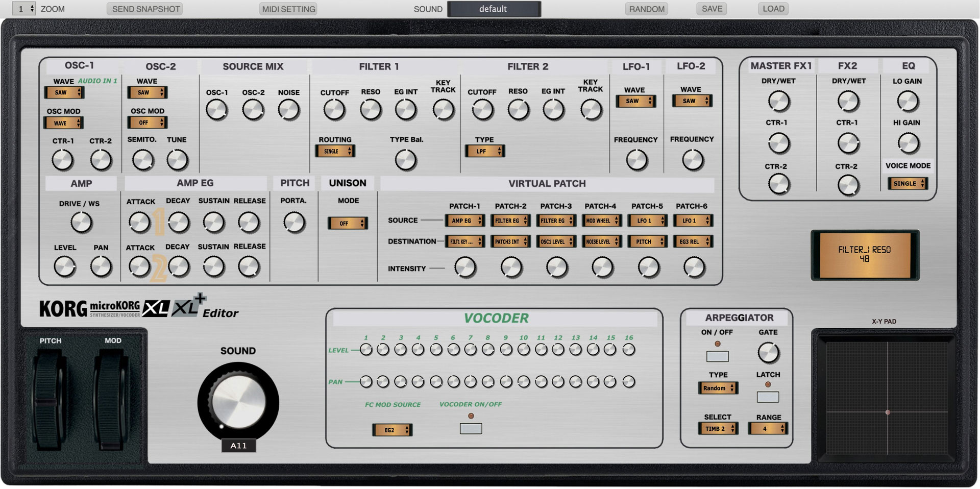980x489 pixels.
Task: Open the Arpeggiator TYPE Random dropdown
Action: point(717,388)
